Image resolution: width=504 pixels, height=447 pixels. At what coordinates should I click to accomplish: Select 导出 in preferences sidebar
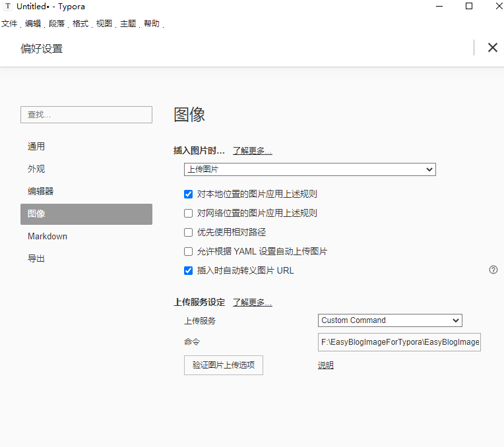(86, 258)
